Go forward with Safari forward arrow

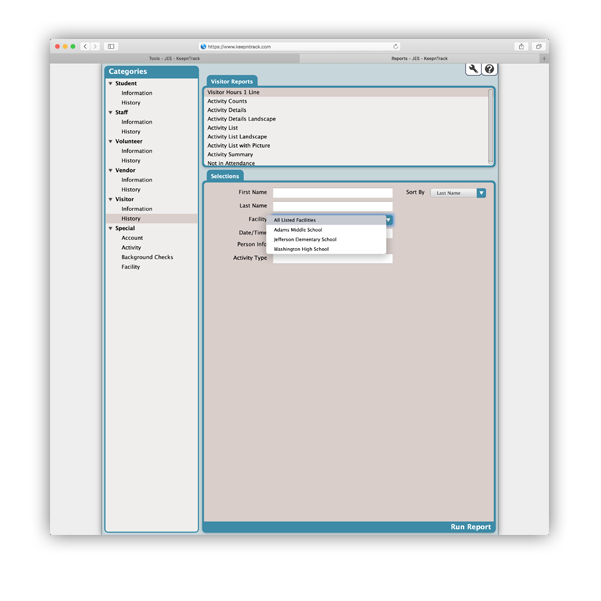tap(95, 46)
